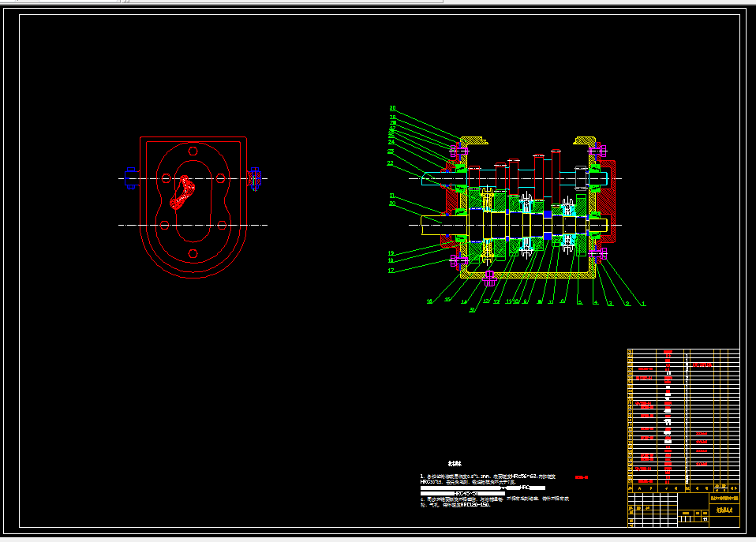
Task: Pick the blue bolt left of end view
Action: coord(131,178)
